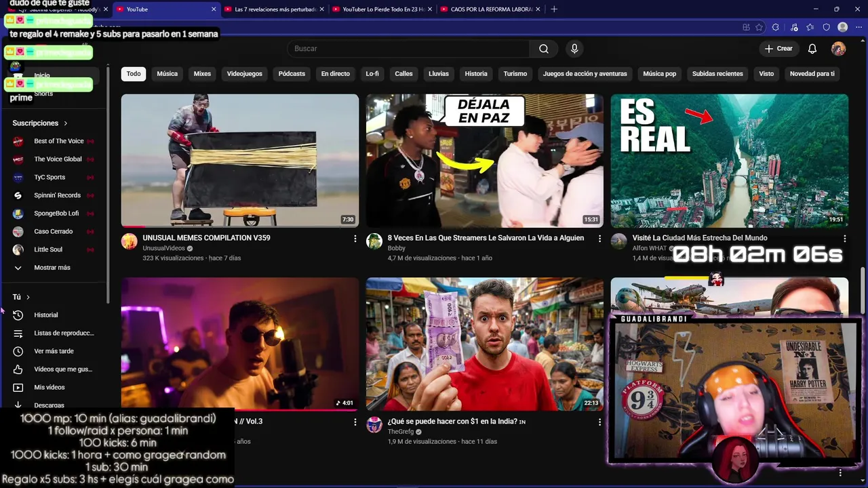Screen dimensions: 868x488
Task: Open a new browser tab
Action: tap(554, 9)
